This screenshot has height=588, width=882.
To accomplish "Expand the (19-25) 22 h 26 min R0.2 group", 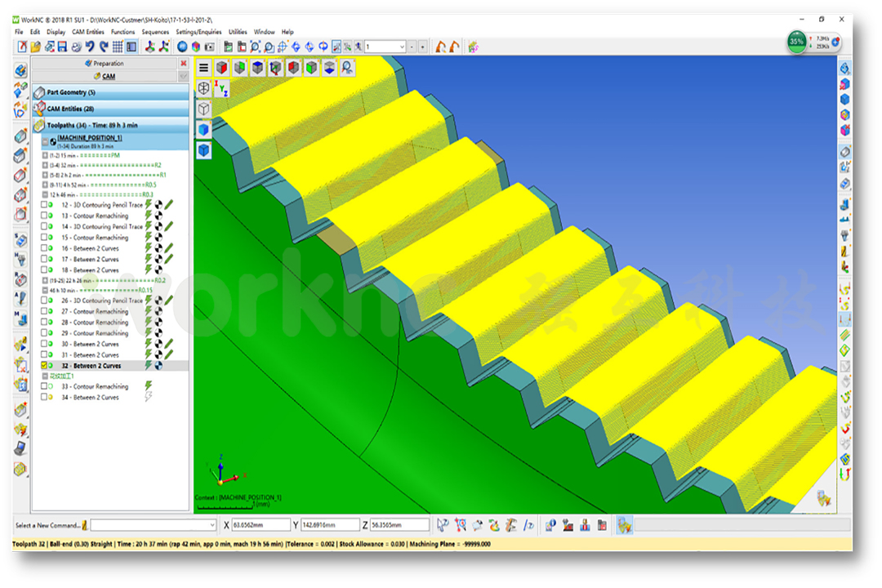I will pyautogui.click(x=46, y=280).
